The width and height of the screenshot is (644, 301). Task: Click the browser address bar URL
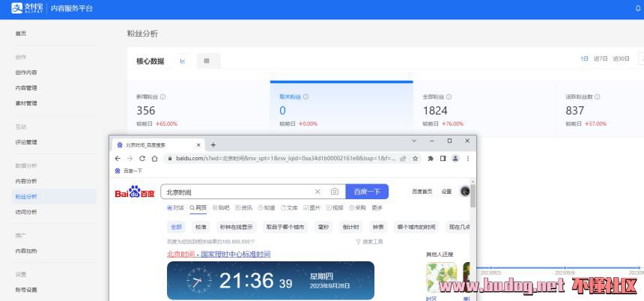coord(285,159)
